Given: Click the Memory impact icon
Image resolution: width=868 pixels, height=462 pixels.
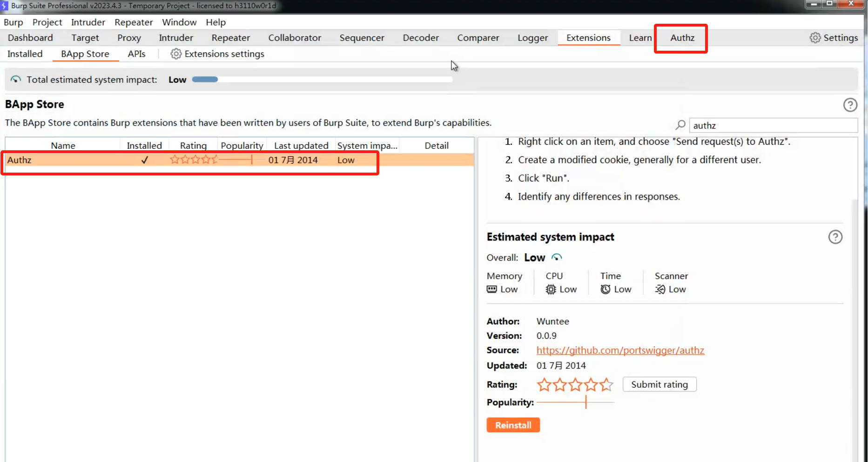Looking at the screenshot, I should coord(492,289).
